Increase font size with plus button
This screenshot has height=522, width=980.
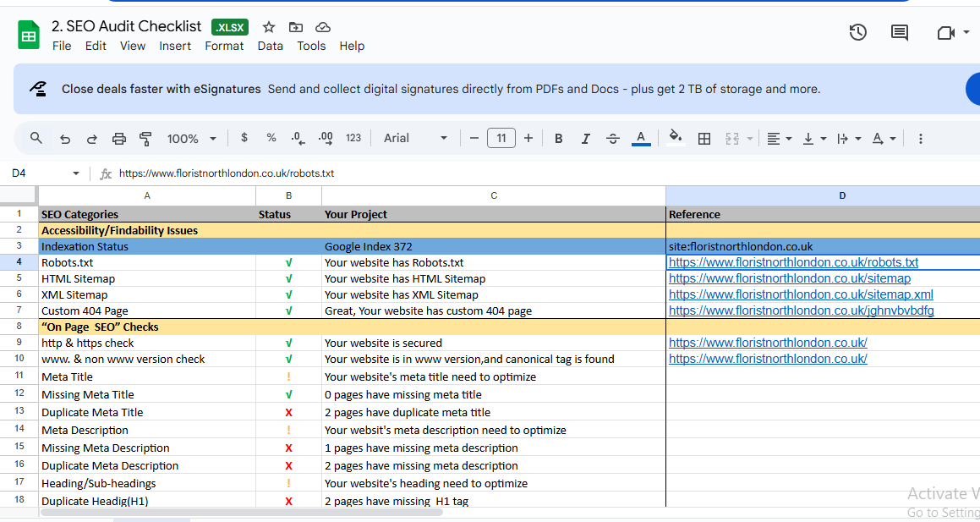click(528, 138)
